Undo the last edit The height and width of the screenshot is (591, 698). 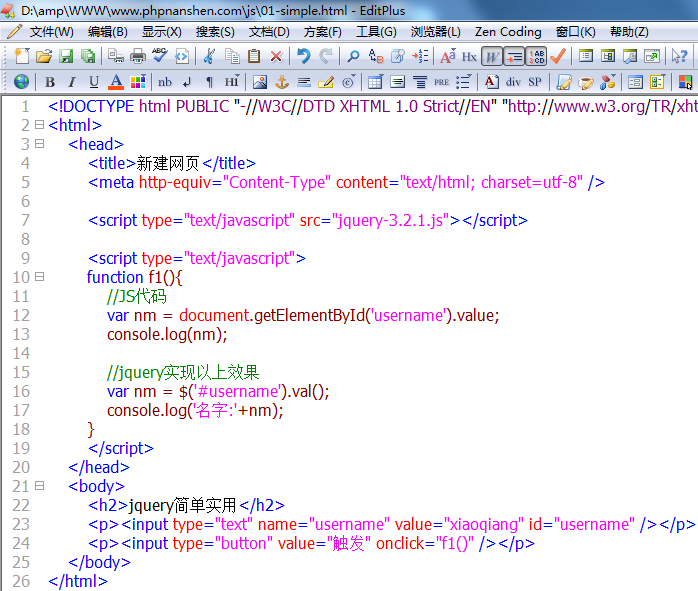304,57
